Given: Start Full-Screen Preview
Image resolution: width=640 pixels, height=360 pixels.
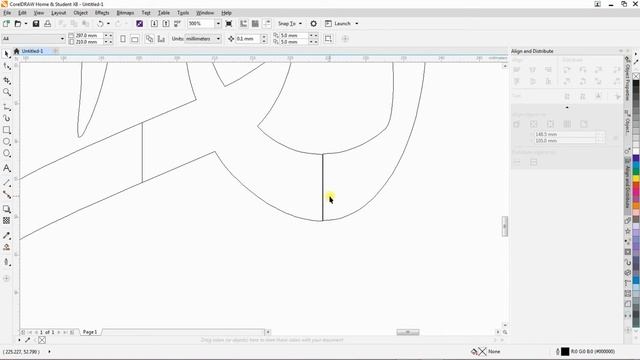Looking at the screenshot, I should (229, 24).
